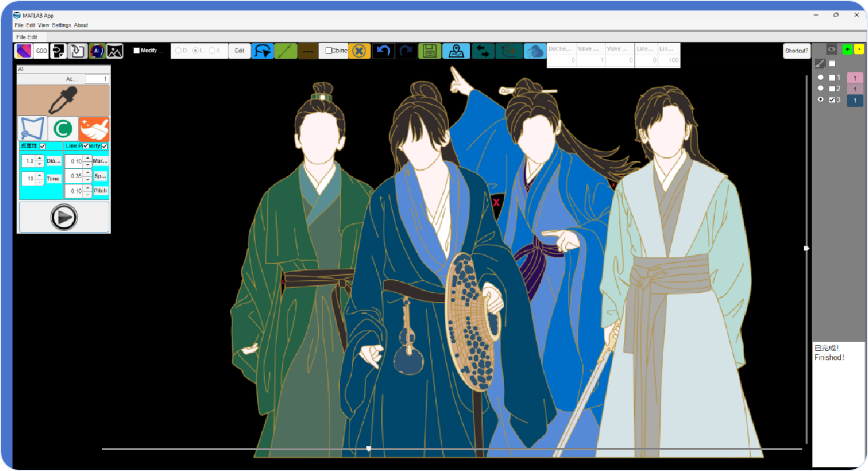Click the mauve color swatch for layer 2

click(855, 89)
